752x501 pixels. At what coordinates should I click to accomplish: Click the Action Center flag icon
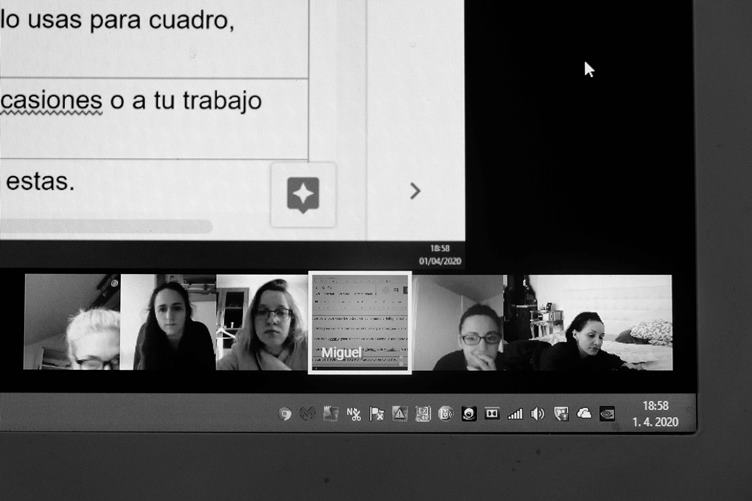coord(377,413)
